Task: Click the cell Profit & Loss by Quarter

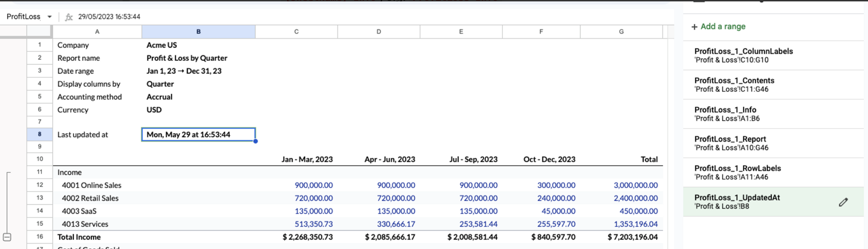Action: 199,58
